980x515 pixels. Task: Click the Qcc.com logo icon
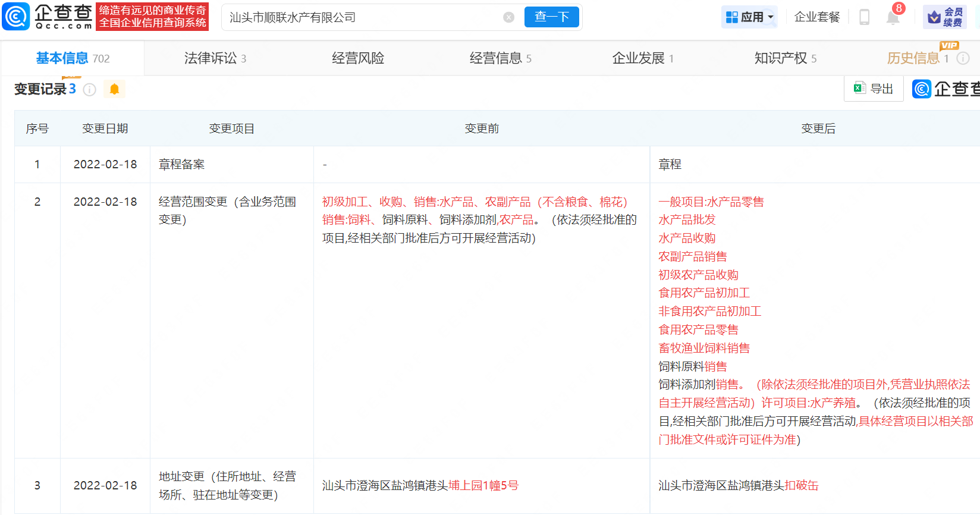coord(16,16)
